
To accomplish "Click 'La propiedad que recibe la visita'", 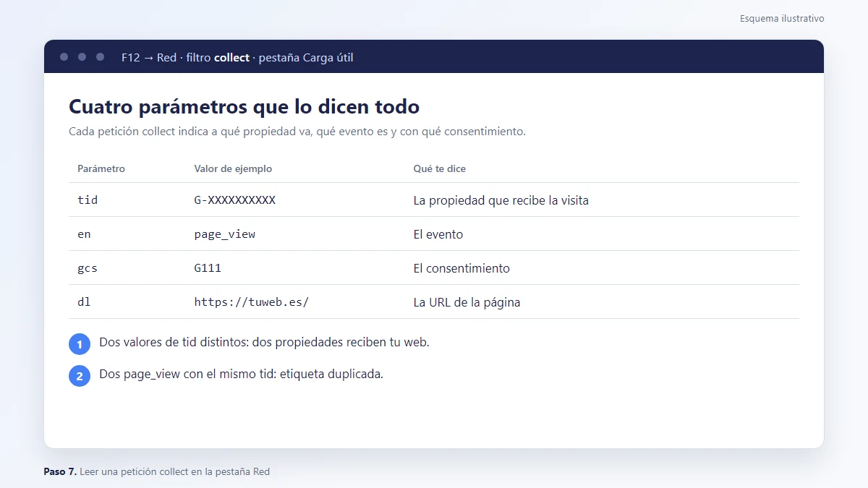I will point(501,200).
